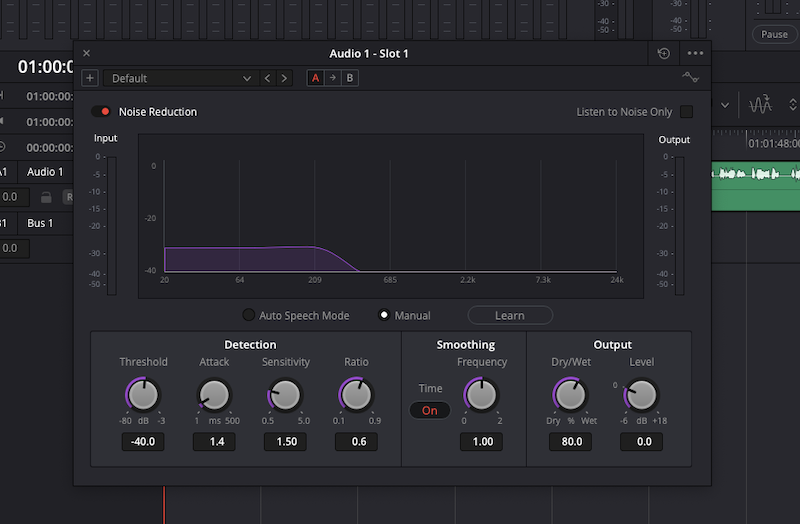Click the output Level knob

(641, 395)
